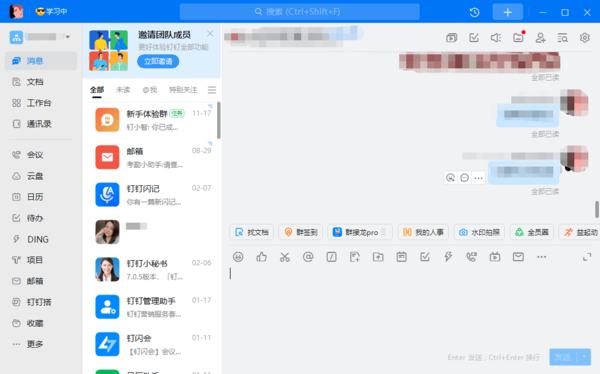The height and width of the screenshot is (374, 600).
Task: Open the Messages (消息) sidebar item
Action: click(41, 61)
